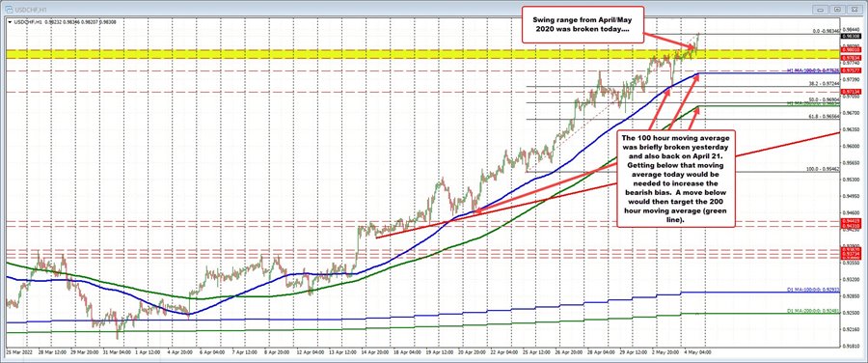
Task: Select the red price label 0.97834
Action: point(851,58)
